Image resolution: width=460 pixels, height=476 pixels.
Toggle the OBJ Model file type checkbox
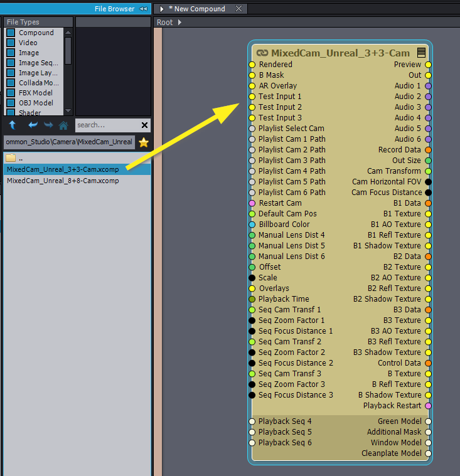tap(11, 103)
